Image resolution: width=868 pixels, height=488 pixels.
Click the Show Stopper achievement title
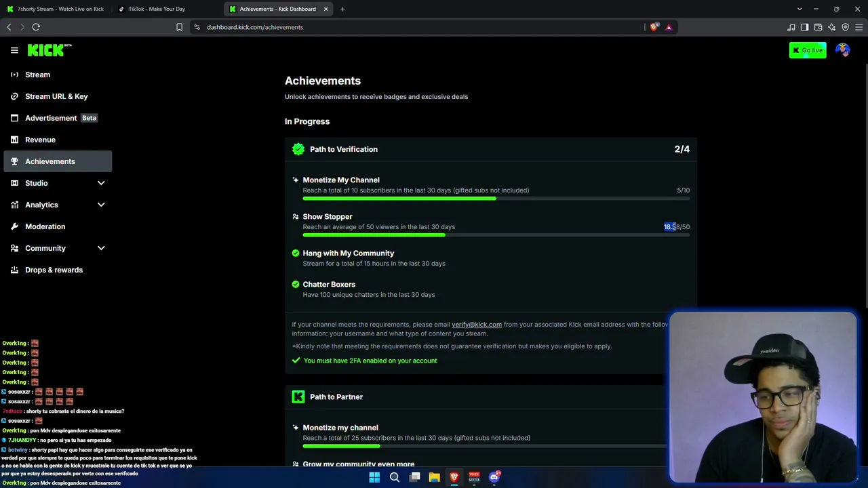pyautogui.click(x=328, y=217)
